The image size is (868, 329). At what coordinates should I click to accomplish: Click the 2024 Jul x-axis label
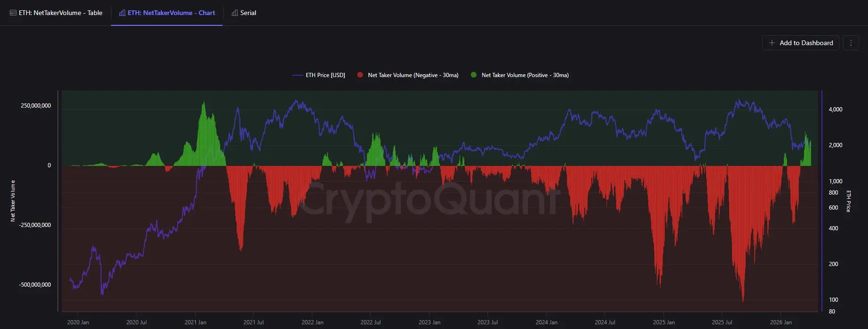tap(605, 322)
